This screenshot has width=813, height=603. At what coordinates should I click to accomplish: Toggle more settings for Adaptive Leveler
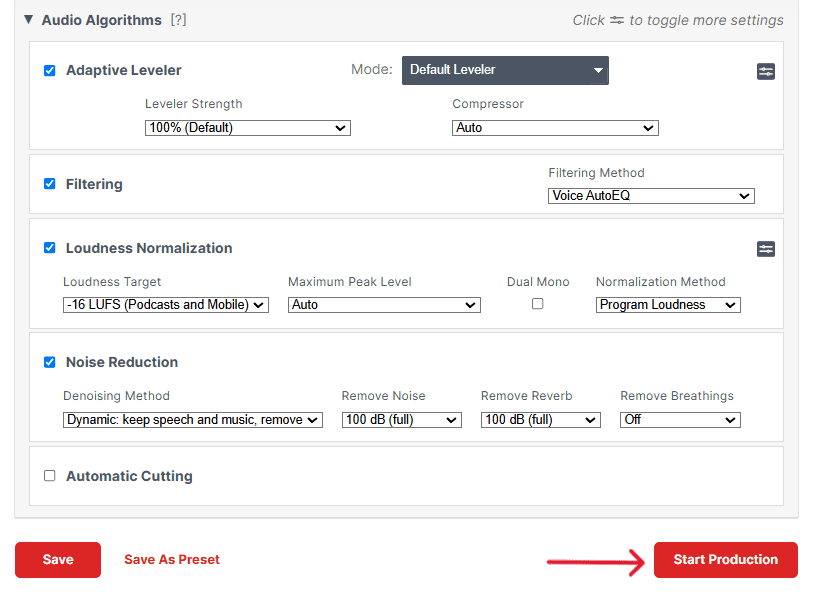(x=765, y=71)
